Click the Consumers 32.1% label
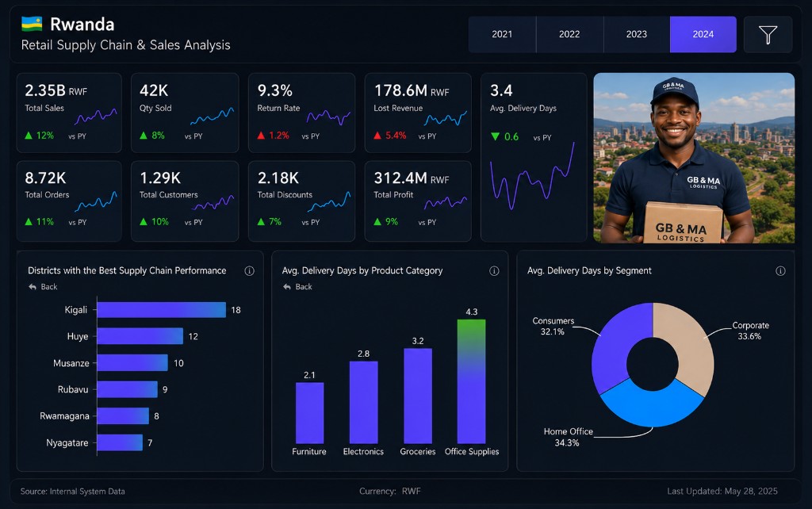812x509 pixels. click(x=553, y=326)
